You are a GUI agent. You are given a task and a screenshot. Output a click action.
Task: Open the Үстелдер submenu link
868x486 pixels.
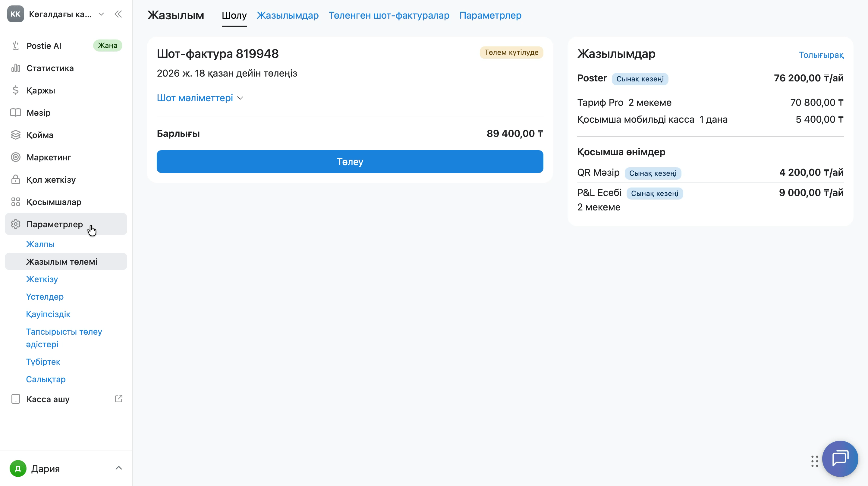tap(45, 297)
